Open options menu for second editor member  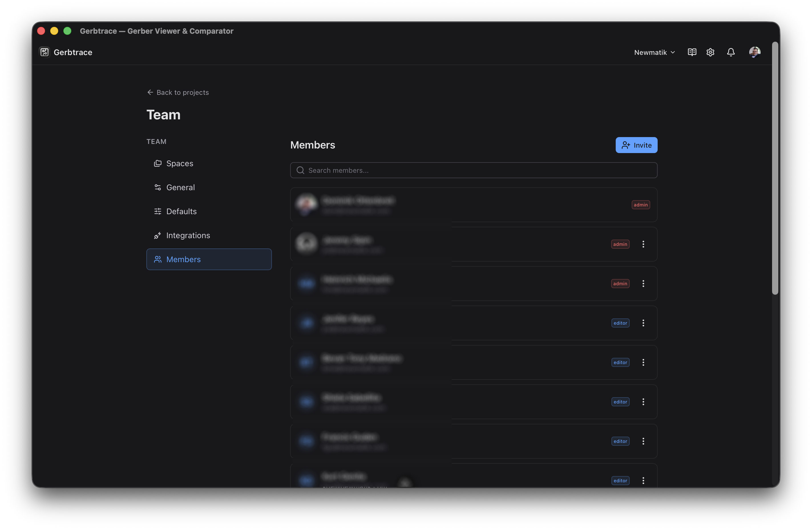tap(643, 362)
